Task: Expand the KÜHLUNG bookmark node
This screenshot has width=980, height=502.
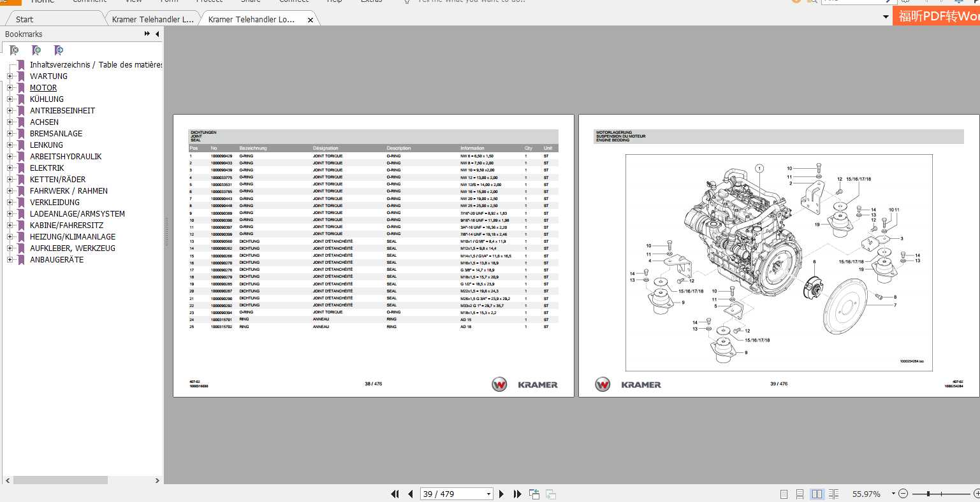Action: tap(10, 99)
